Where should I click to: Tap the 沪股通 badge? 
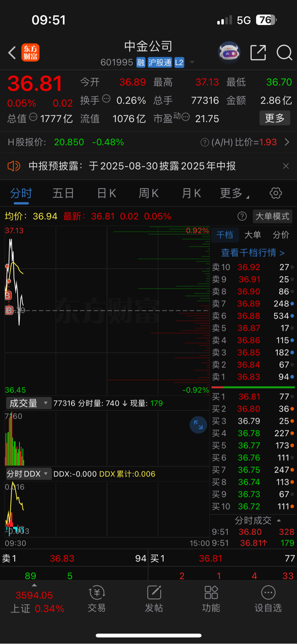pos(160,62)
